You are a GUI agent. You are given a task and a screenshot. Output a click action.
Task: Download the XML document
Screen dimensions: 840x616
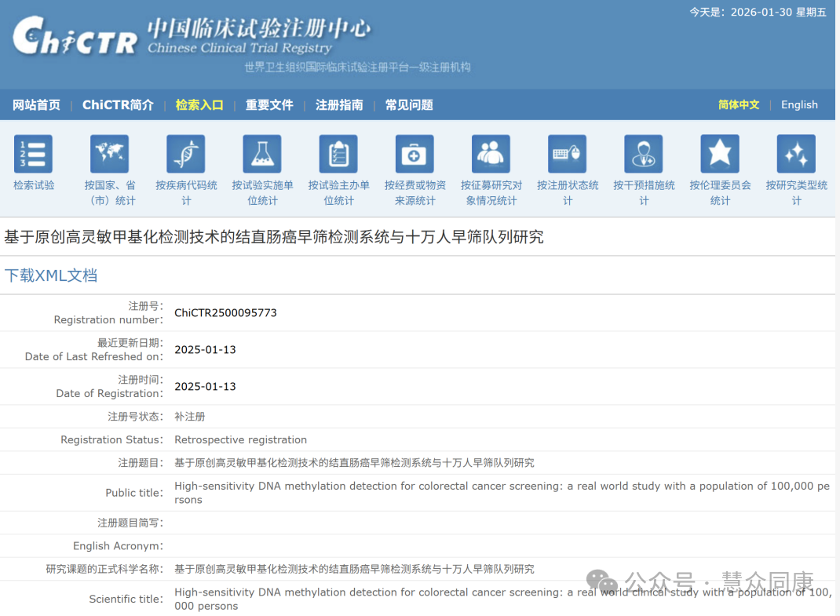click(x=50, y=275)
